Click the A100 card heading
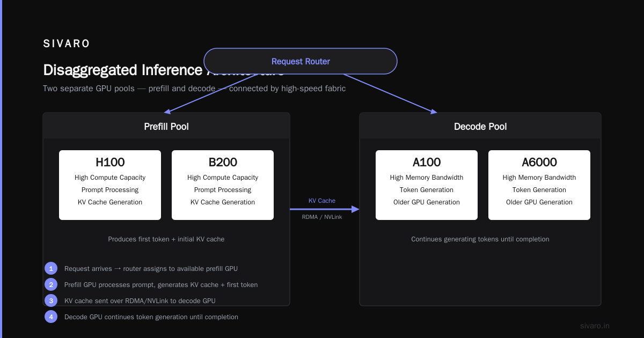 point(427,162)
